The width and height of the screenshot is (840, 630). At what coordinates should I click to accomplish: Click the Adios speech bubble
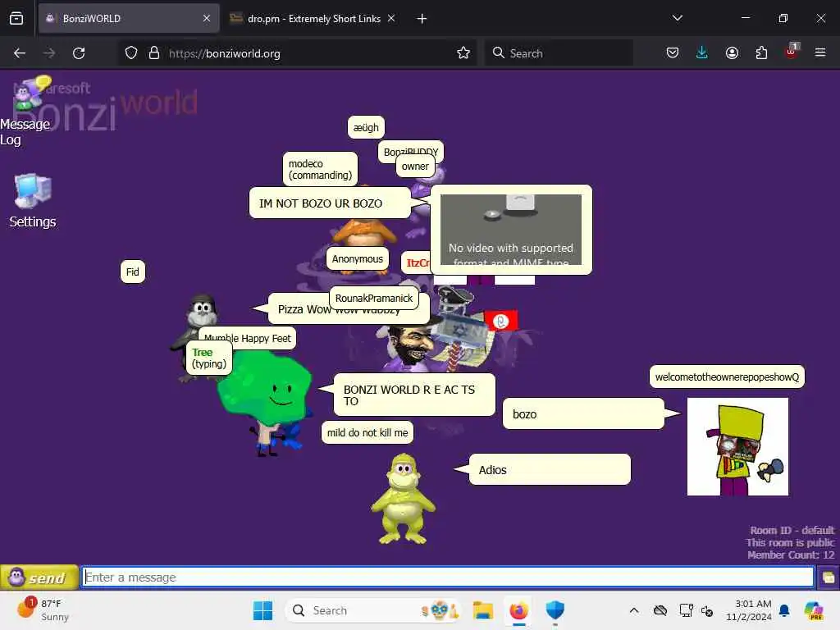pyautogui.click(x=550, y=470)
